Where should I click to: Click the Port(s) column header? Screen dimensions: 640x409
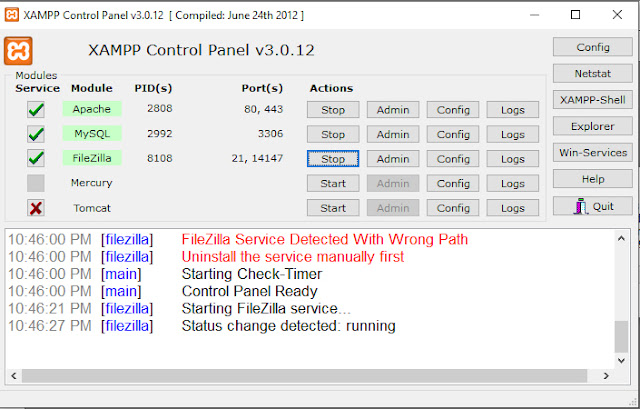pos(262,88)
